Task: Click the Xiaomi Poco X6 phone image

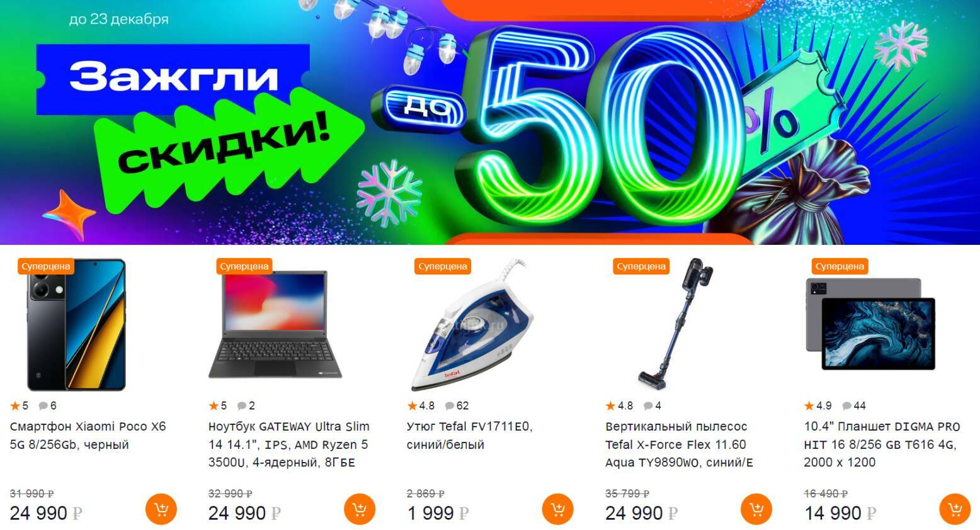Action: point(76,325)
